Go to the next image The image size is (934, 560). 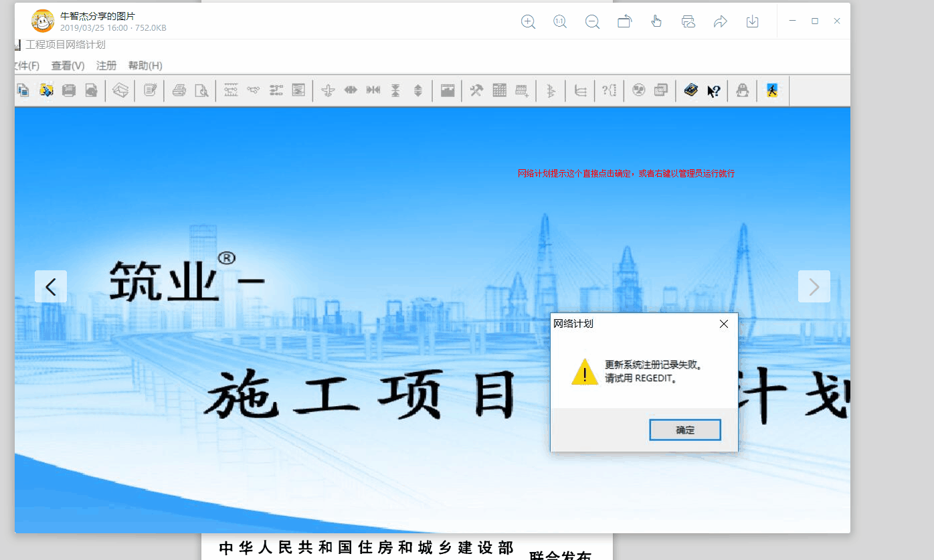pyautogui.click(x=814, y=286)
